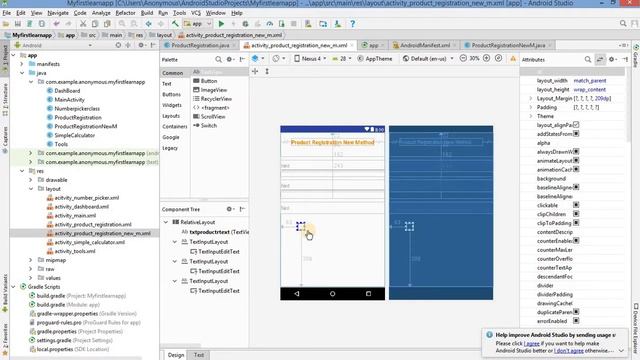Open activity_main.xml in the project tree
This screenshot has width=640, height=360.
click(x=72, y=216)
